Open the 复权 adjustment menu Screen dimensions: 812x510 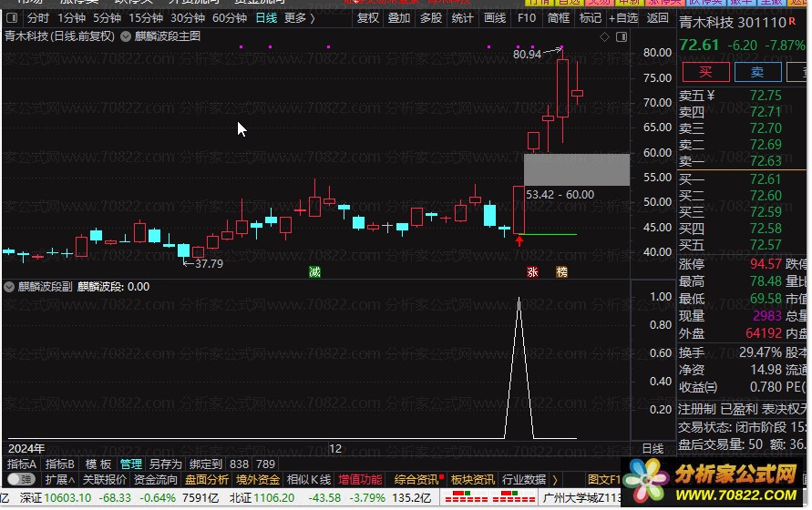click(x=367, y=18)
